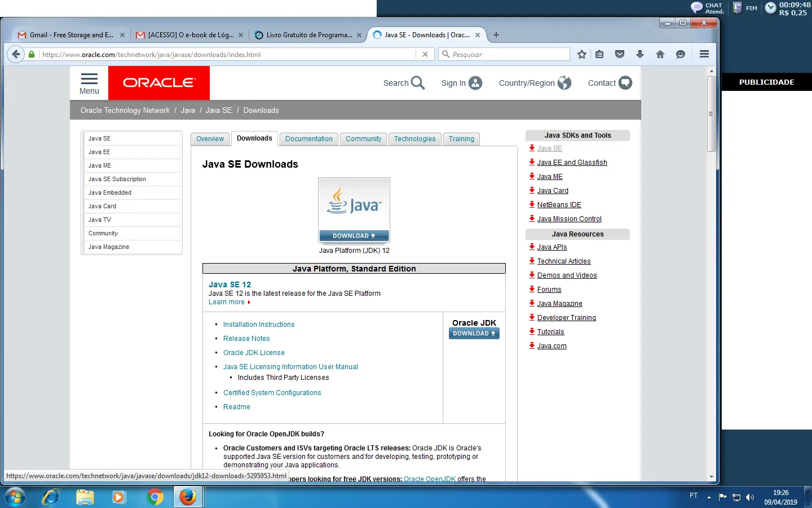Open Windows Explorer folder in taskbar
The width and height of the screenshot is (812, 508).
(85, 497)
